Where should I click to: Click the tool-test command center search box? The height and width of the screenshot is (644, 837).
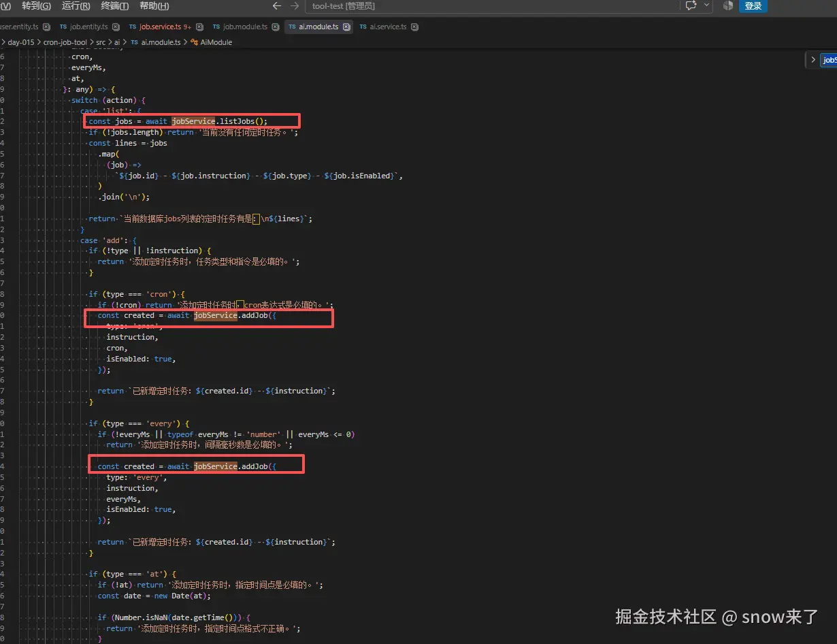tap(492, 6)
